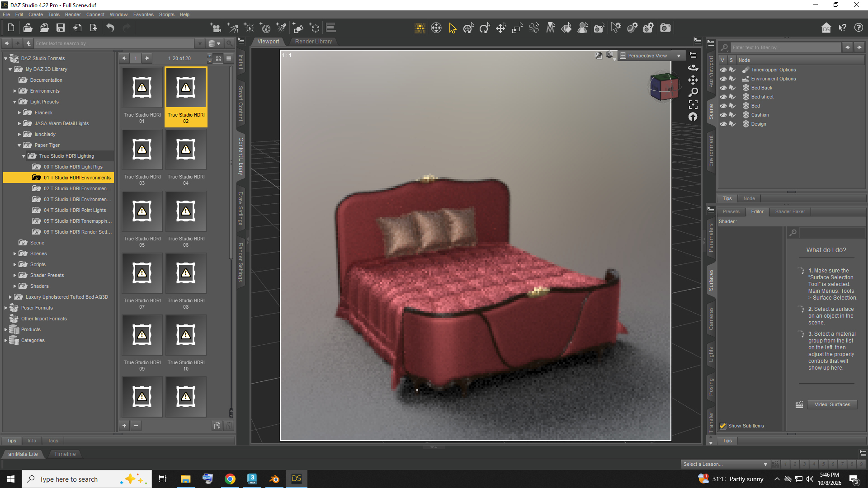Select the Scale tool
Image resolution: width=868 pixels, height=488 pixels.
click(x=517, y=28)
